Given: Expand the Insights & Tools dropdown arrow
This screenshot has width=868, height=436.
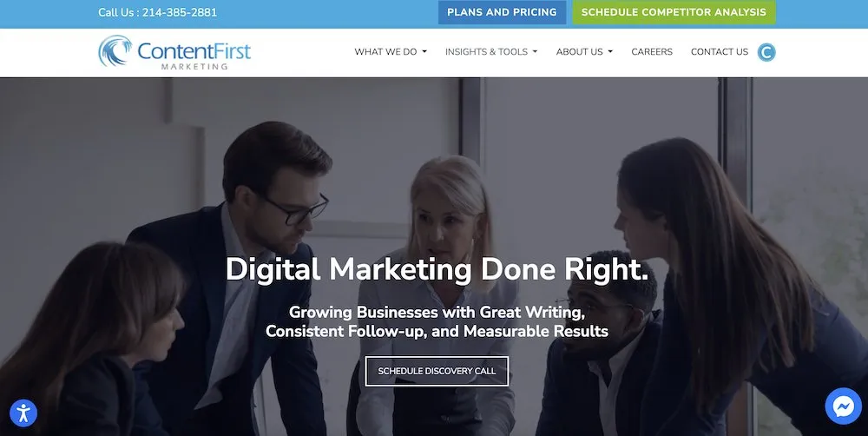Looking at the screenshot, I should (535, 52).
